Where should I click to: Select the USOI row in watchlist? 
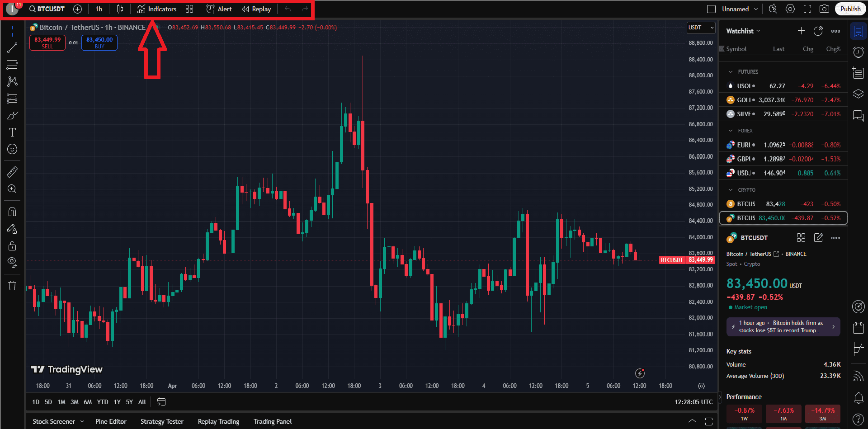[783, 86]
